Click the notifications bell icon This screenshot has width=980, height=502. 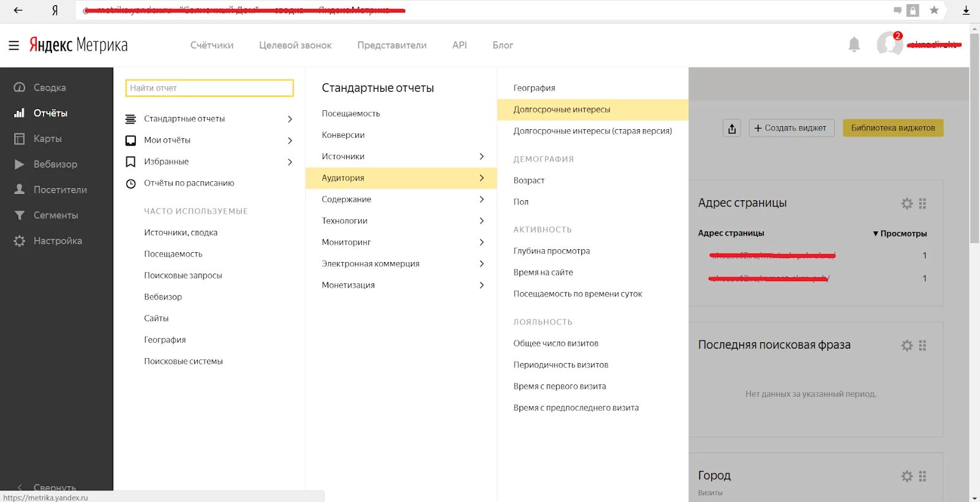(x=854, y=45)
